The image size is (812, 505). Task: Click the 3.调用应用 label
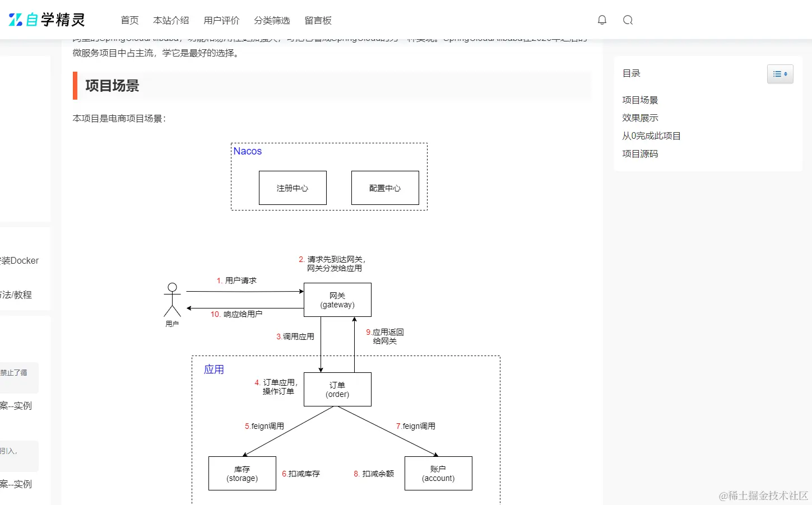(295, 336)
